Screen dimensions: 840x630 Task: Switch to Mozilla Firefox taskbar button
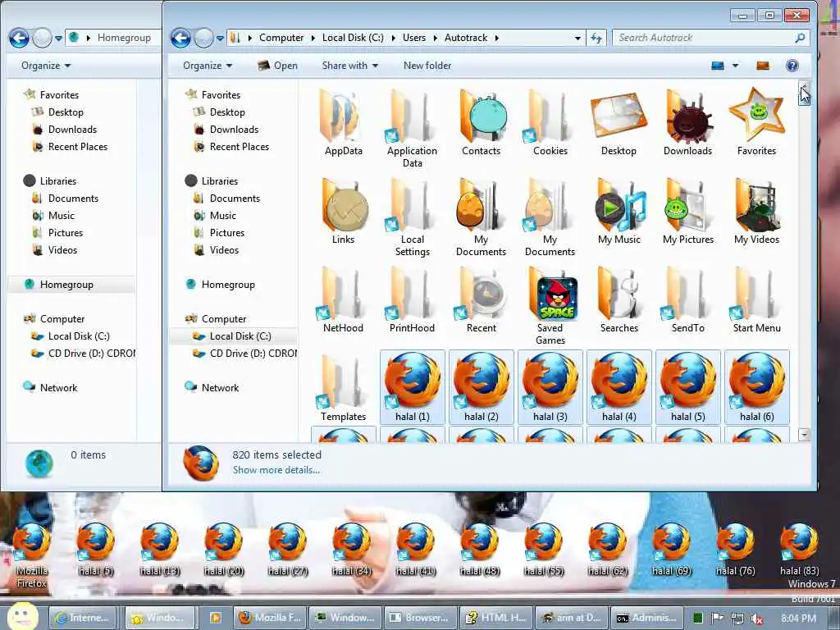tap(271, 618)
